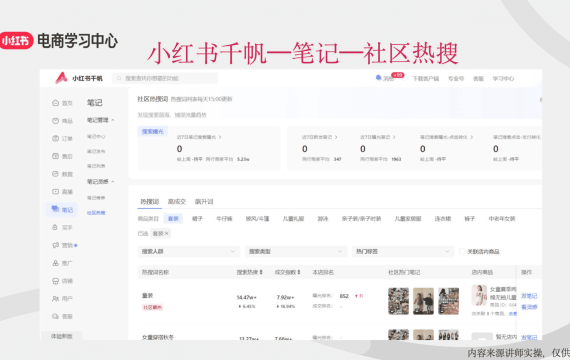This screenshot has height=360, width=570.
Task: Open the shop product thumbnail in first row
Action: [479, 295]
